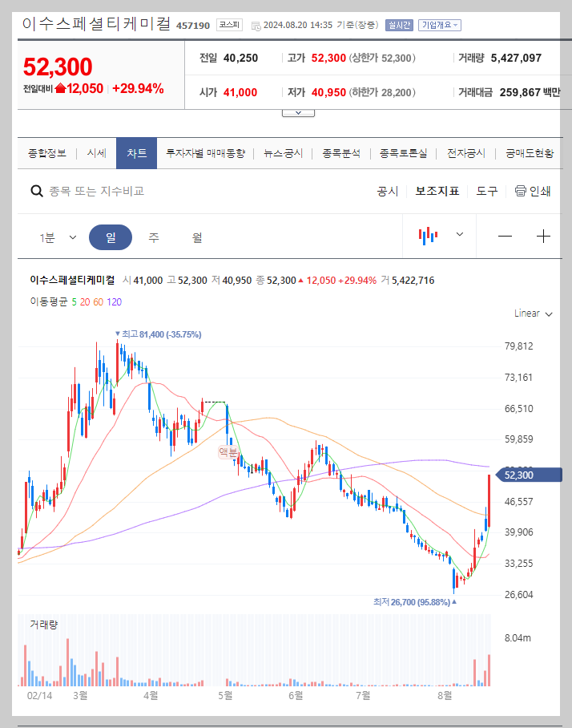Click the calendar icon beside the date 2024.08.20
The width and height of the screenshot is (572, 728).
click(256, 24)
